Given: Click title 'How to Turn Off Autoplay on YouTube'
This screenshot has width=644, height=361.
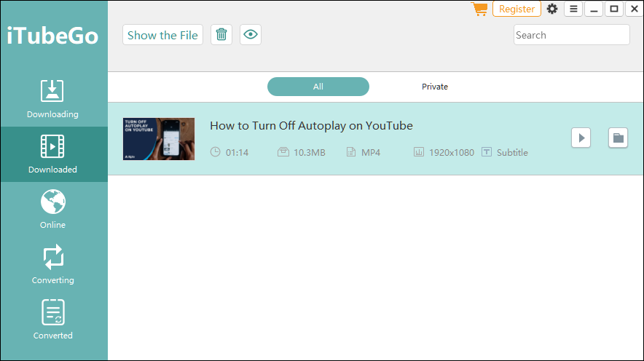Looking at the screenshot, I should (311, 125).
